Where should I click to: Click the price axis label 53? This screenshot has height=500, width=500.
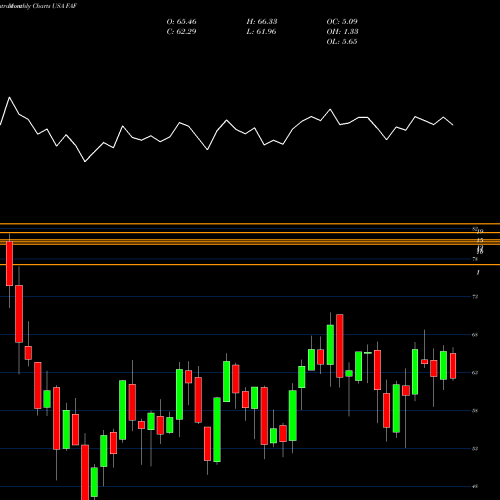[475, 448]
